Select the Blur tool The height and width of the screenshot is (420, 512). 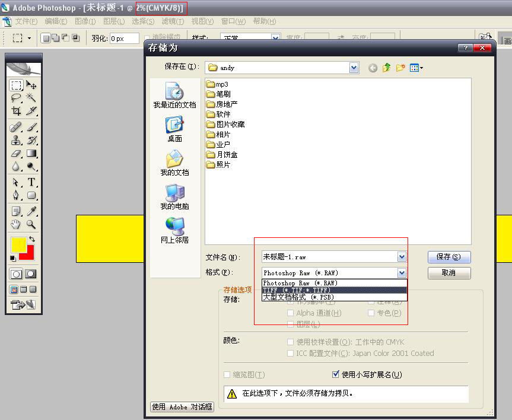tap(16, 167)
